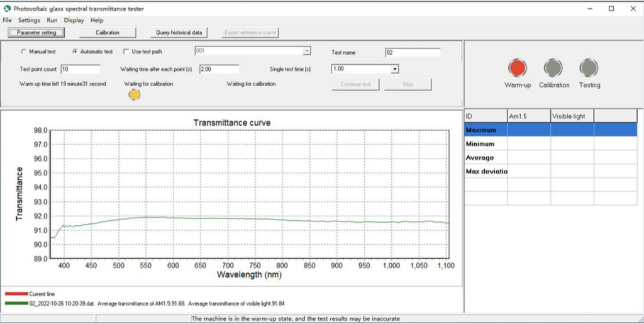
Task: Click the Calibration toolbar button
Action: pyautogui.click(x=108, y=33)
